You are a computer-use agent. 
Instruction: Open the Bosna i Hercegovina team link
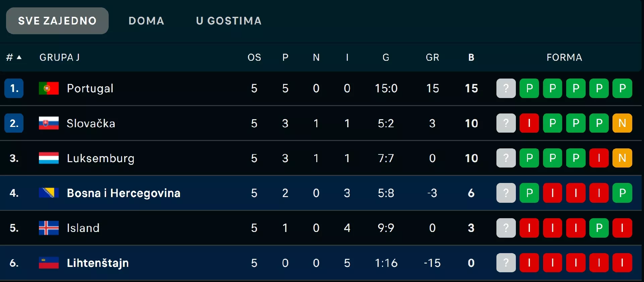tap(123, 193)
